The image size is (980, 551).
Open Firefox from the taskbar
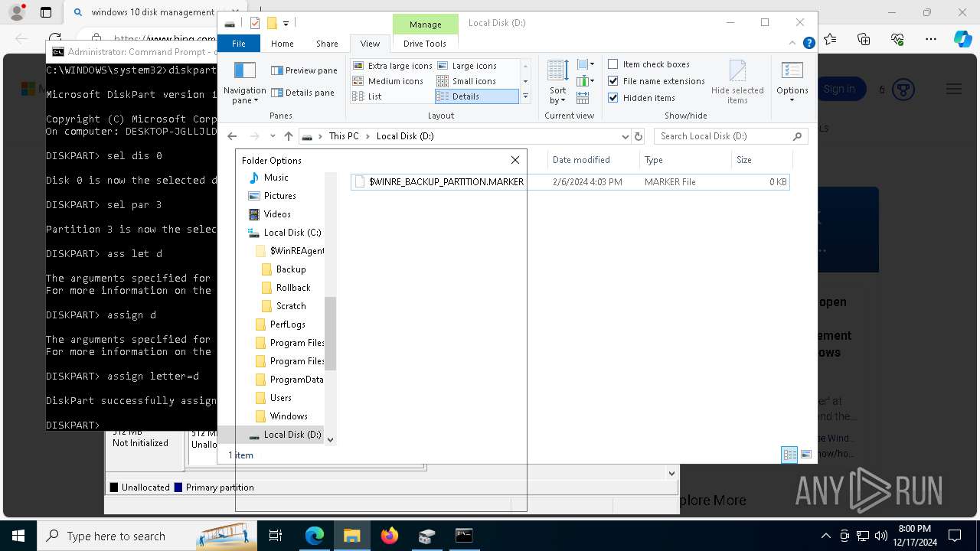pos(390,536)
